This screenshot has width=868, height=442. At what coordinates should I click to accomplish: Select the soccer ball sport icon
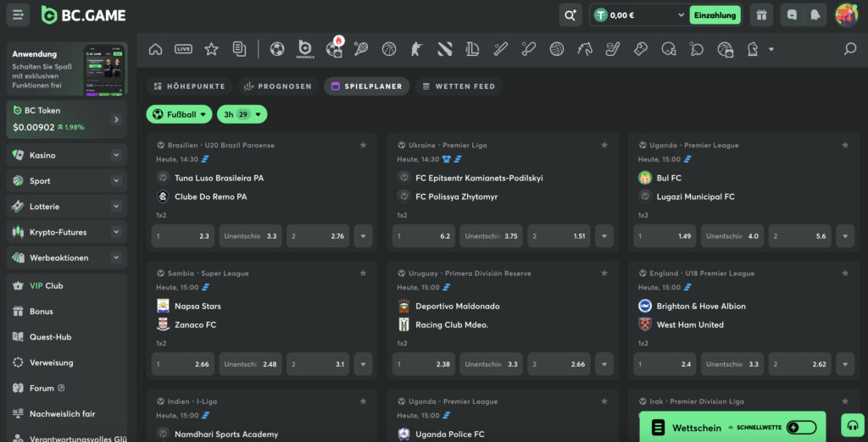[x=277, y=49]
